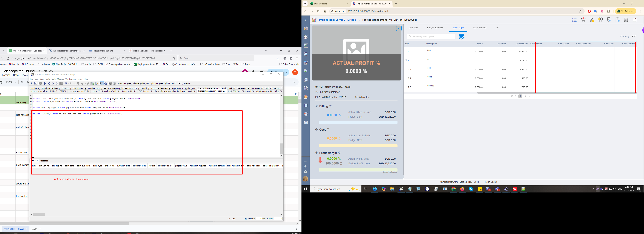The height and width of the screenshot is (234, 644).
Task: Collapse item 2 row in job scope
Action: point(406,60)
